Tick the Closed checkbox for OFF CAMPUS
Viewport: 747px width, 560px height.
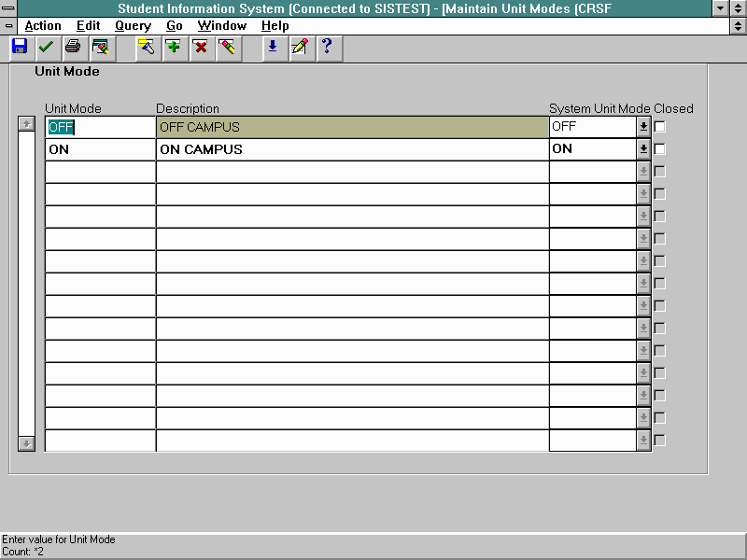click(x=660, y=126)
